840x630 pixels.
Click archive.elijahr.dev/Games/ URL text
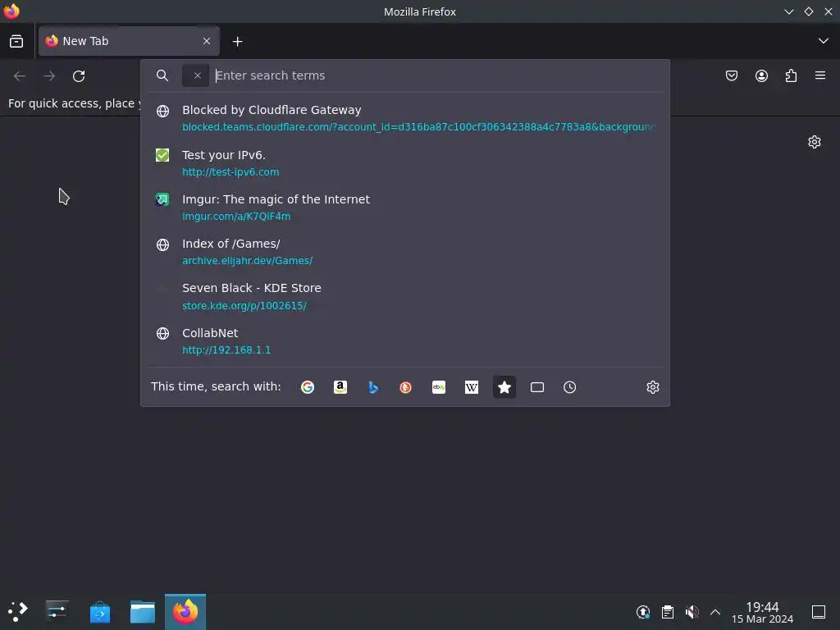tap(247, 261)
